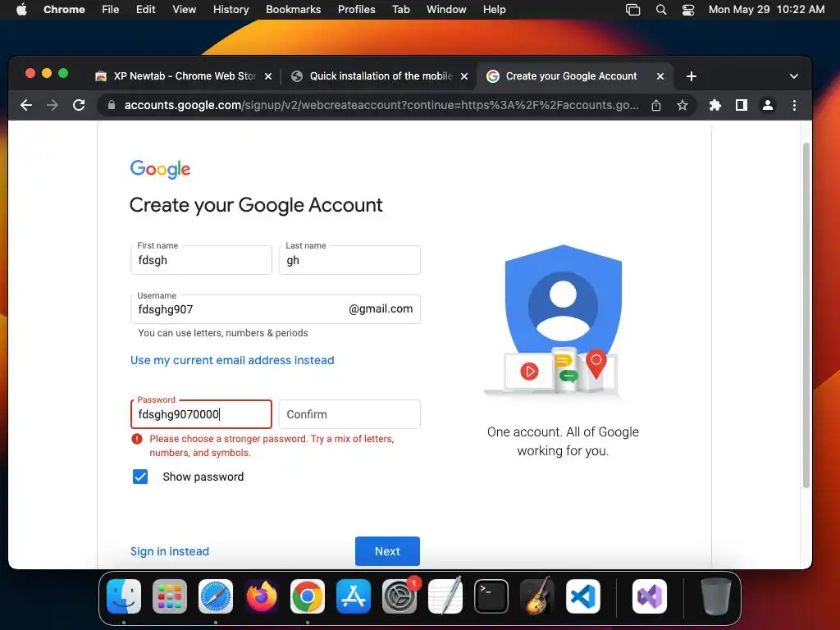Image resolution: width=840 pixels, height=630 pixels.
Task: Open Spotlight search in menu bar
Action: click(x=661, y=10)
